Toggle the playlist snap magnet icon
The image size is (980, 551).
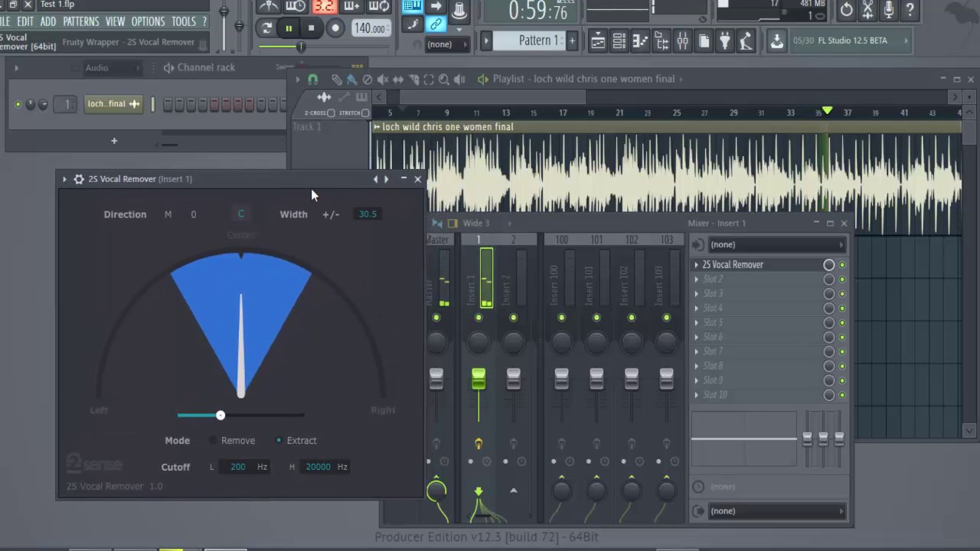[312, 79]
